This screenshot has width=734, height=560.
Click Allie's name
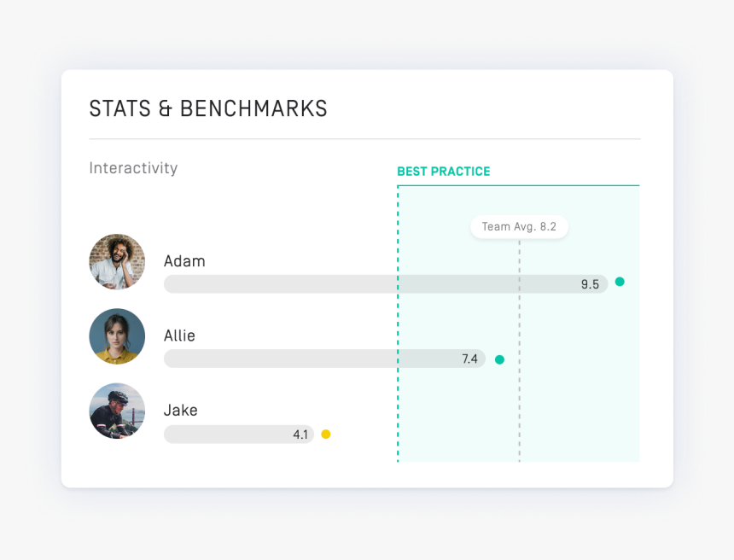coord(179,335)
